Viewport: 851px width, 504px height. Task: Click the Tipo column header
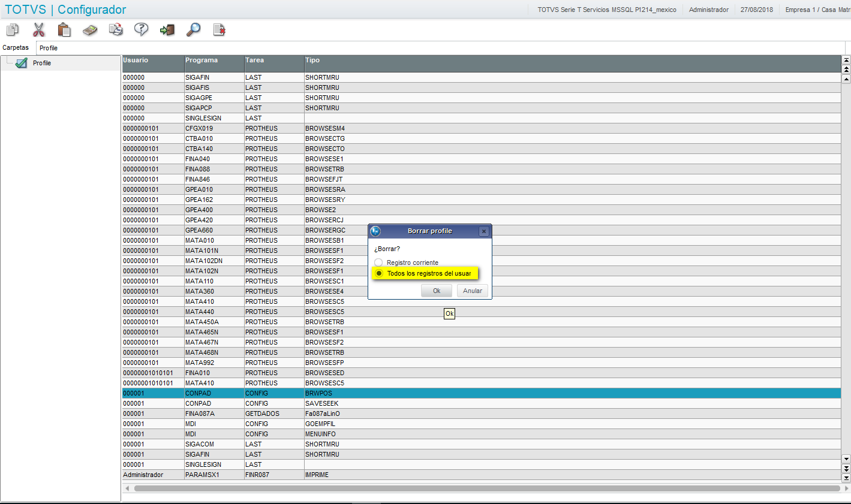(573, 64)
